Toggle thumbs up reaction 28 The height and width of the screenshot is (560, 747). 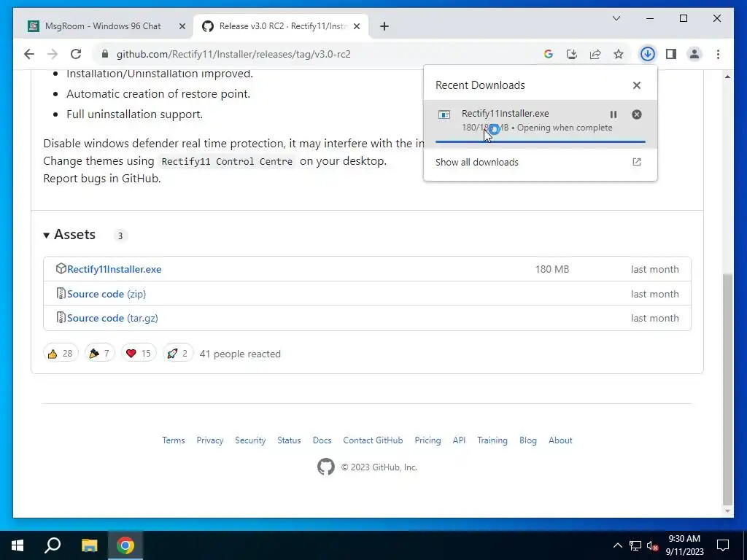(x=61, y=354)
